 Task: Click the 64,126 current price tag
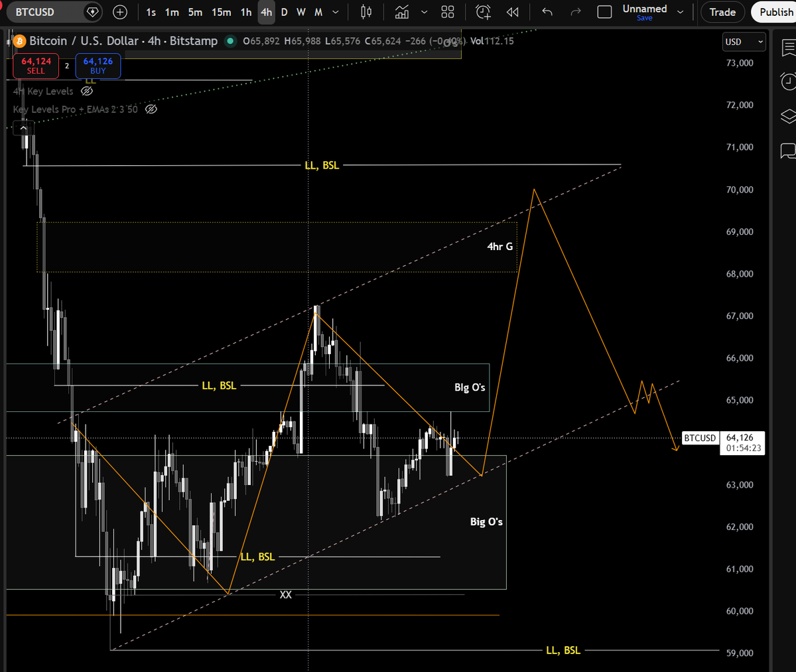[740, 437]
